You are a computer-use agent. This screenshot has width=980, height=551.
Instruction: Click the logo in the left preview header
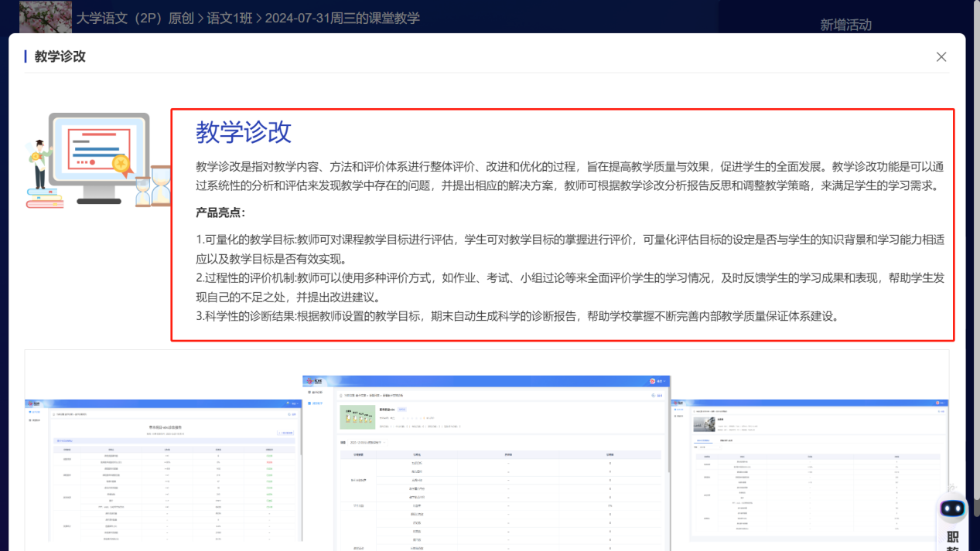tap(34, 403)
